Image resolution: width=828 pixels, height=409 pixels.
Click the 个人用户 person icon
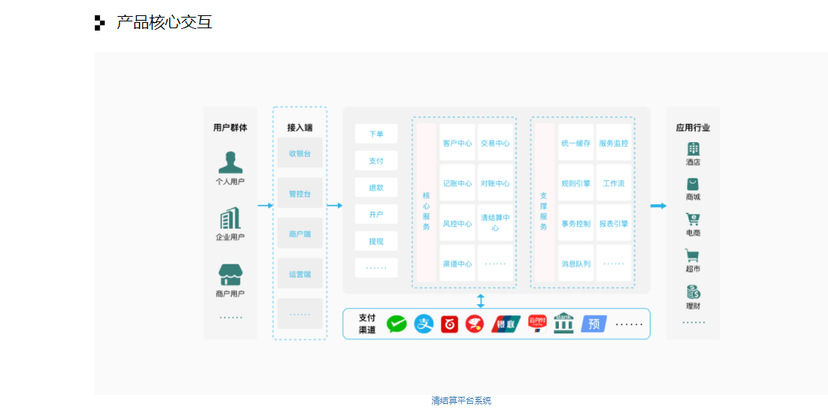pos(230,163)
